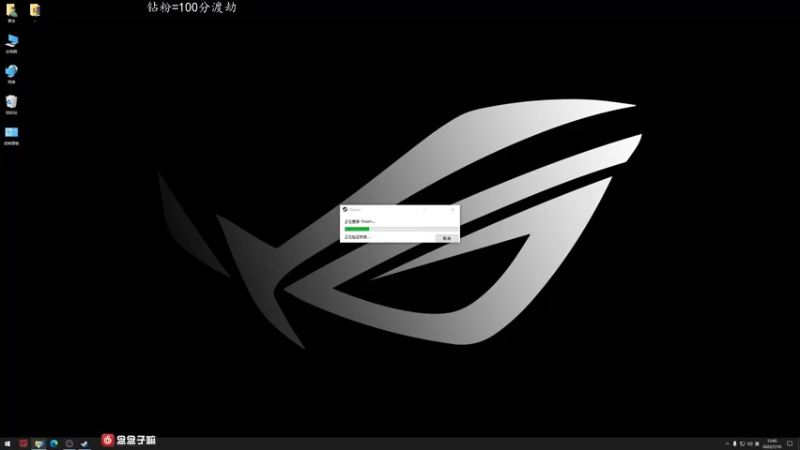The height and width of the screenshot is (450, 800).
Task: Minimize the Steam updater dialog
Action: [x=424, y=209]
